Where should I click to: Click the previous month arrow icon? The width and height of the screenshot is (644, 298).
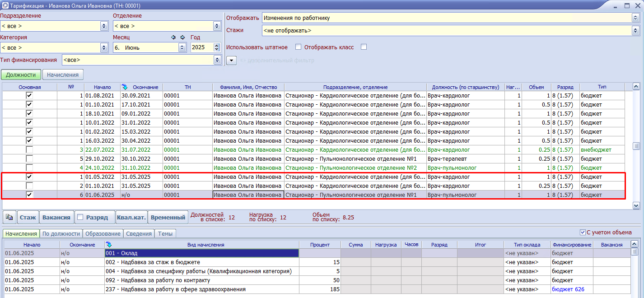tap(173, 37)
